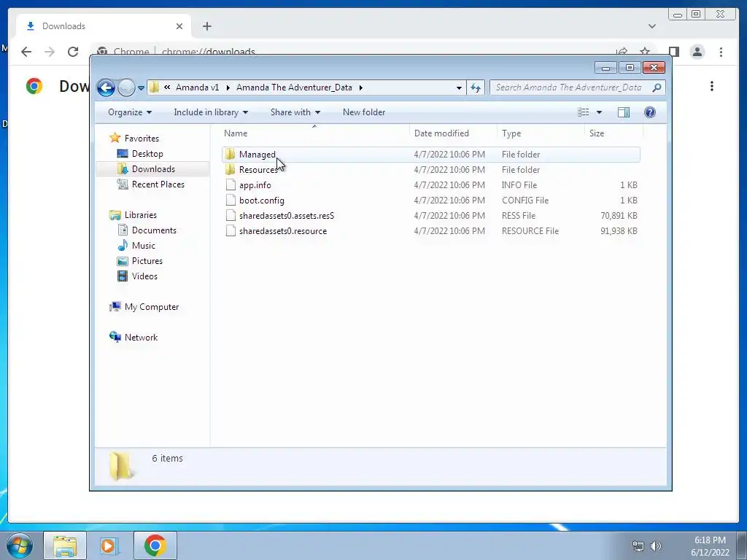Click the Favorites star icon
The width and height of the screenshot is (747, 560).
[115, 138]
